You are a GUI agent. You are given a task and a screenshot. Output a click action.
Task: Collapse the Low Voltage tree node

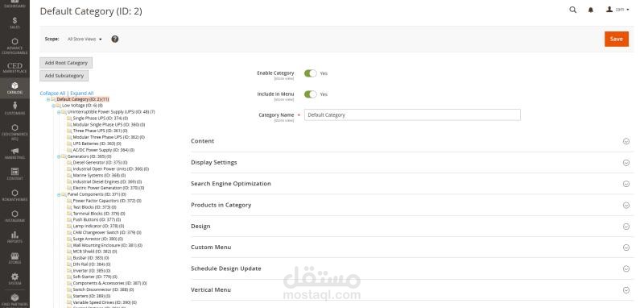(53, 106)
